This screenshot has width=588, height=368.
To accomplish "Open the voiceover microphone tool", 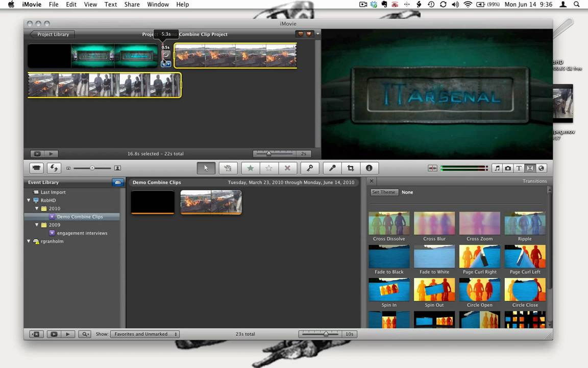I will tap(332, 168).
